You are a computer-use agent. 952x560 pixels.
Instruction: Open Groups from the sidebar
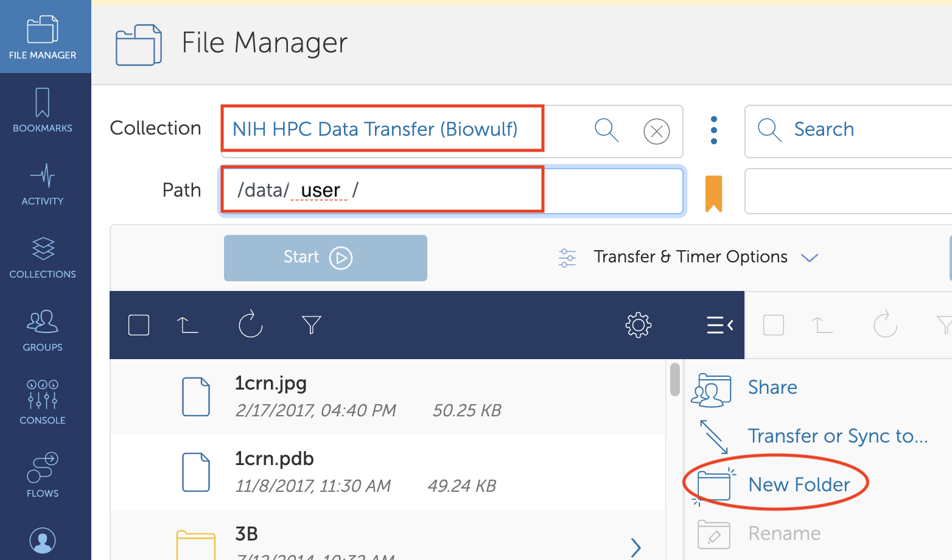pos(43,329)
